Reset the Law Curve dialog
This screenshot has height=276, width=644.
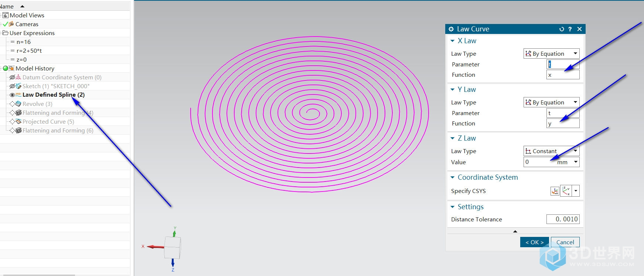562,29
